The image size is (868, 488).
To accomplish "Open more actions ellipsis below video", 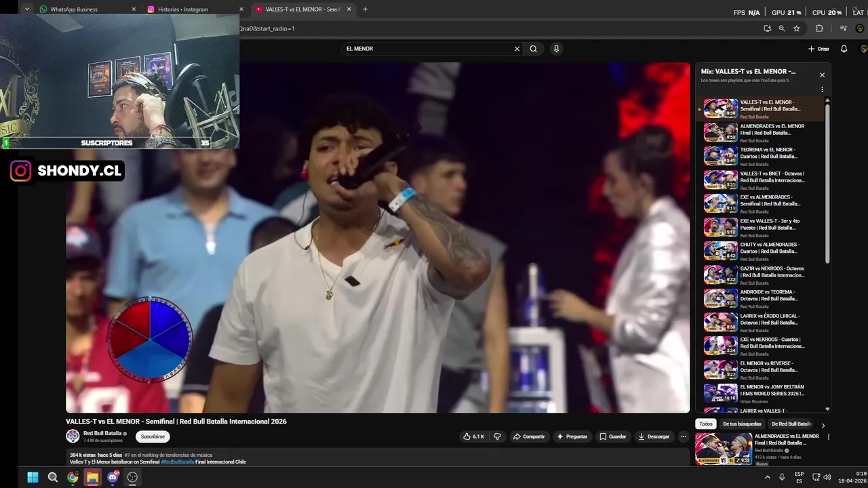I will [x=684, y=436].
